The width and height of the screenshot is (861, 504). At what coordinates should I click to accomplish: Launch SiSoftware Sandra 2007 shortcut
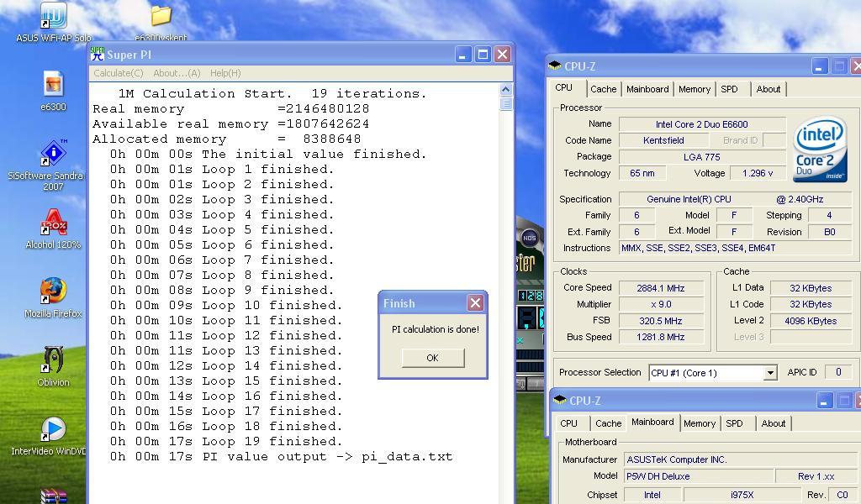click(x=53, y=153)
